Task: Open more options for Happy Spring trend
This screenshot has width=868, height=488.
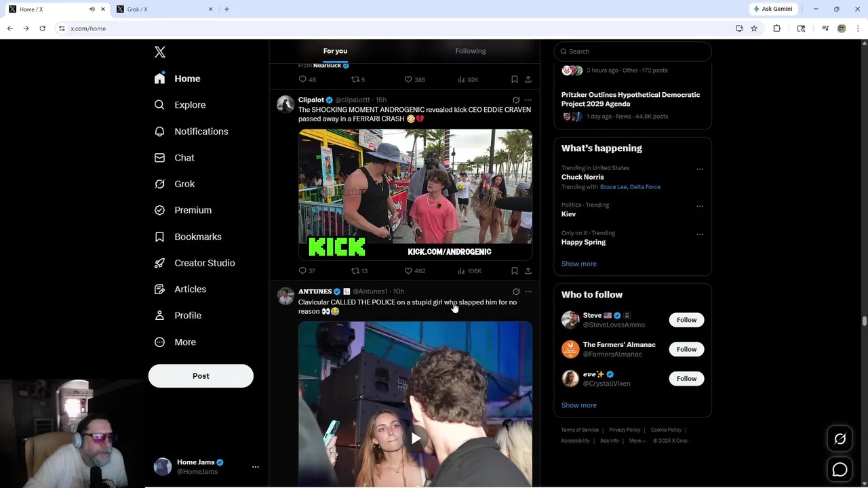Action: click(700, 235)
